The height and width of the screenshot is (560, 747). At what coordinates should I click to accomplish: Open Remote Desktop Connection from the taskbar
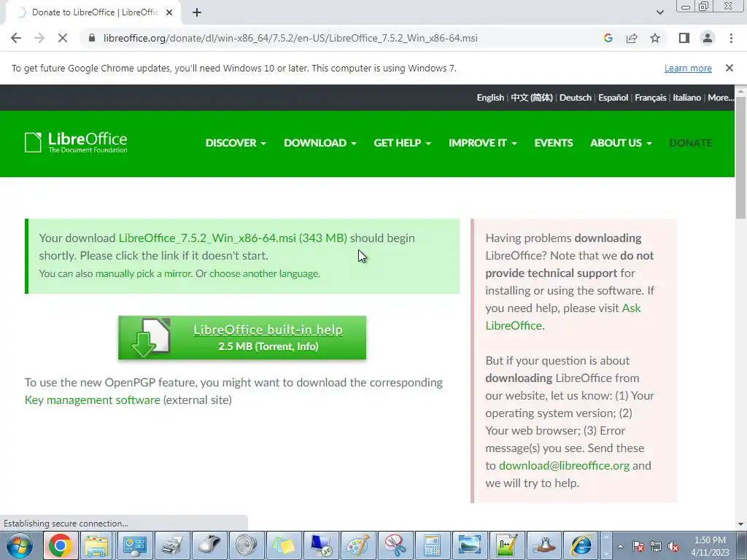321,545
